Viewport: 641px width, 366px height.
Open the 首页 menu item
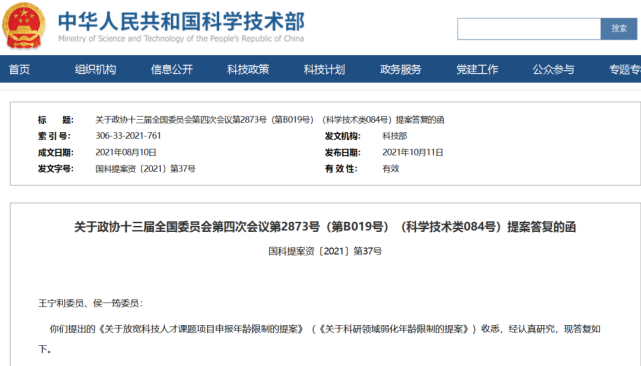pyautogui.click(x=19, y=70)
